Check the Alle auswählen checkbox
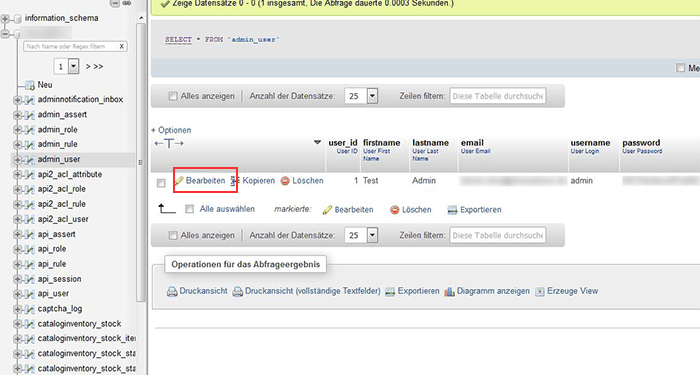This screenshot has width=700, height=375. (189, 209)
